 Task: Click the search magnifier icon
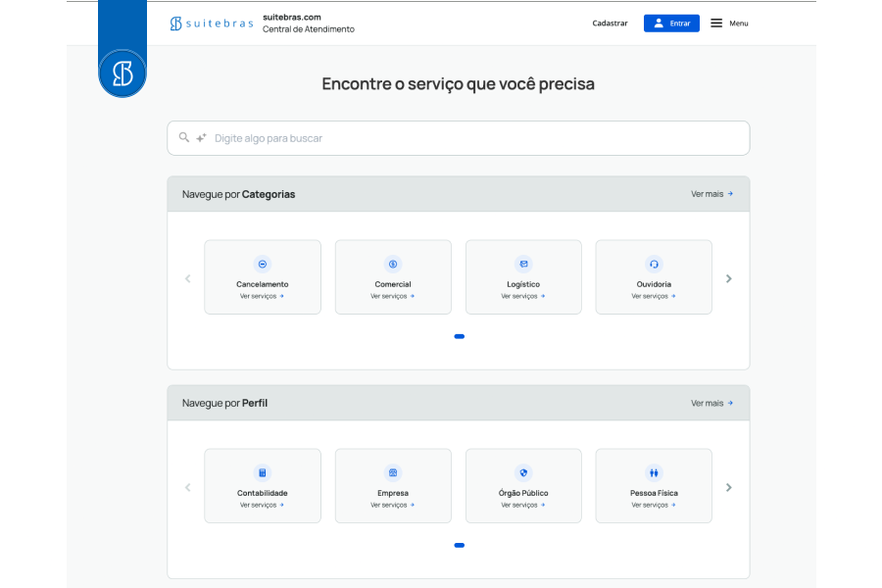pyautogui.click(x=184, y=137)
